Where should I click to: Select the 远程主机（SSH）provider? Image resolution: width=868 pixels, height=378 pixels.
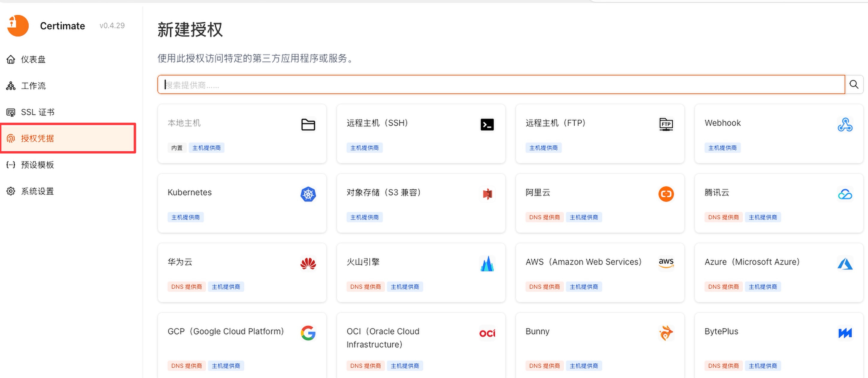tap(421, 134)
